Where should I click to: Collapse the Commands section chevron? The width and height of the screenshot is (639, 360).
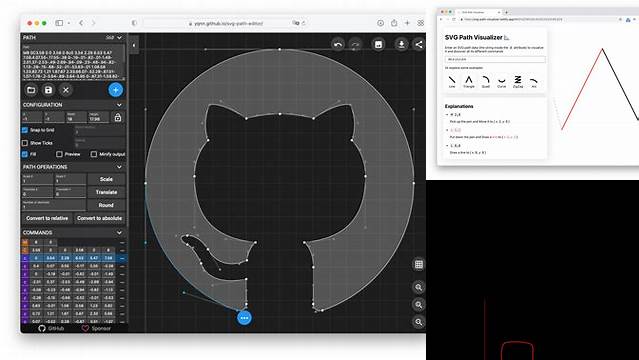pos(119,232)
